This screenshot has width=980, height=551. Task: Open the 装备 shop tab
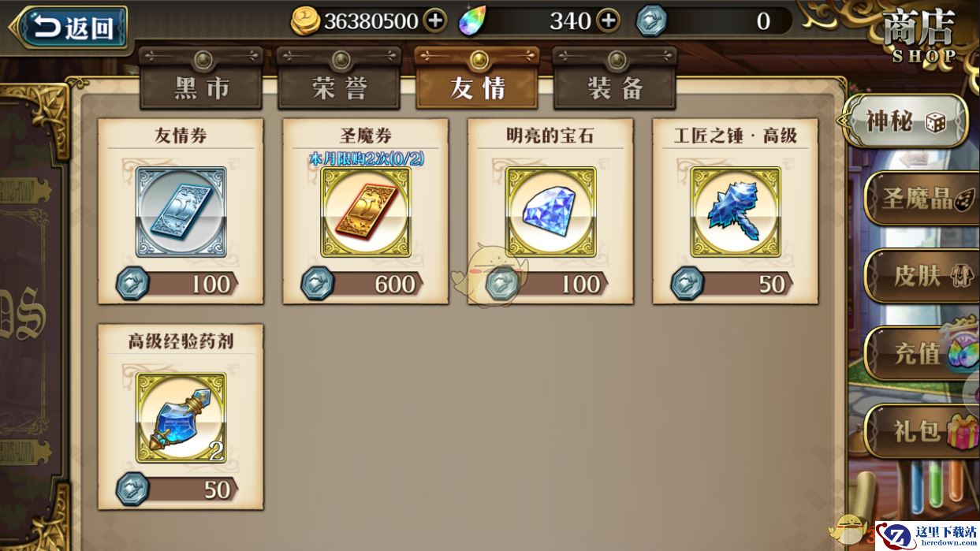click(x=615, y=87)
